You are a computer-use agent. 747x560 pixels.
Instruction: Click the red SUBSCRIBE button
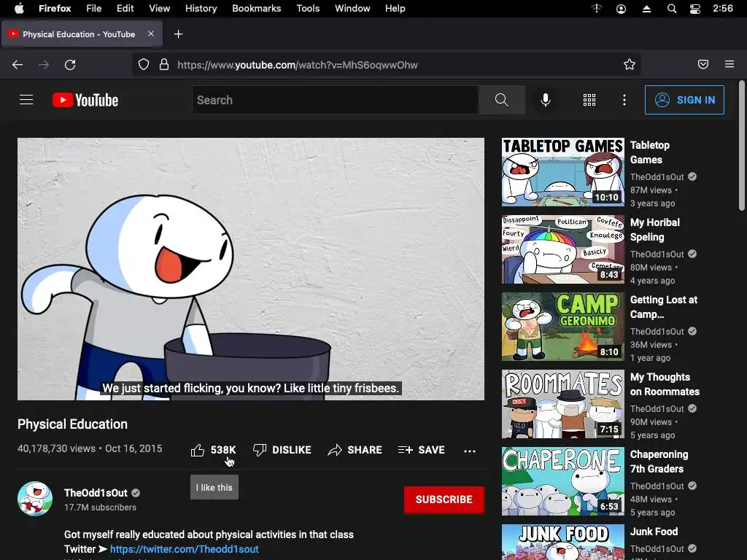tap(444, 499)
